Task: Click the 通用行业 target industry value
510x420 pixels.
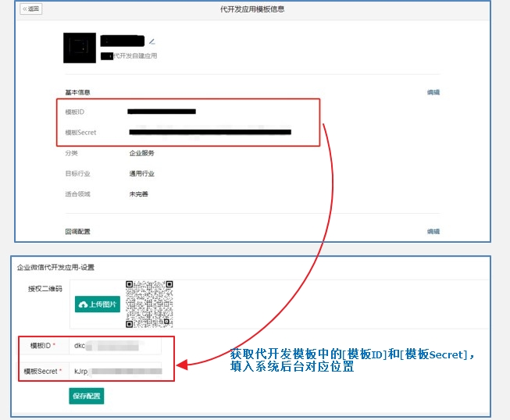Action: [141, 173]
